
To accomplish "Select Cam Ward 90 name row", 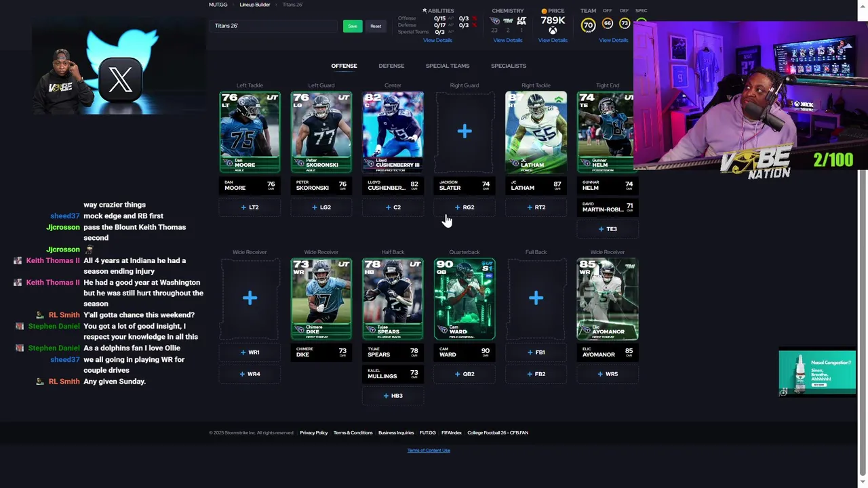I will [465, 352].
